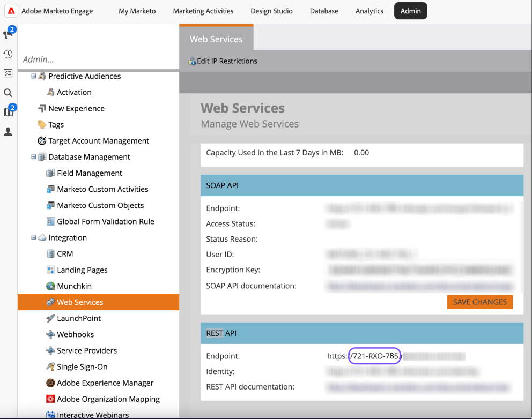
Task: Collapse the Predictive Audiences tree node
Action: pos(34,76)
